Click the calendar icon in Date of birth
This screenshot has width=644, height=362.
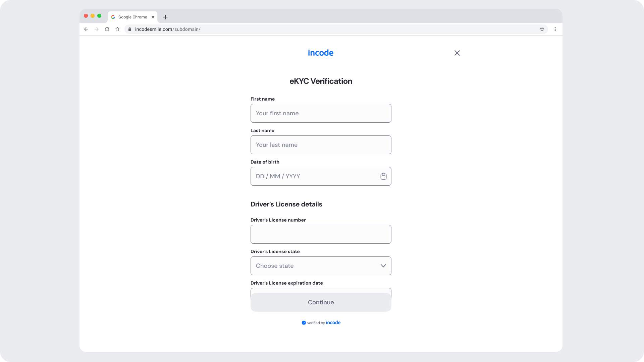[x=383, y=176]
